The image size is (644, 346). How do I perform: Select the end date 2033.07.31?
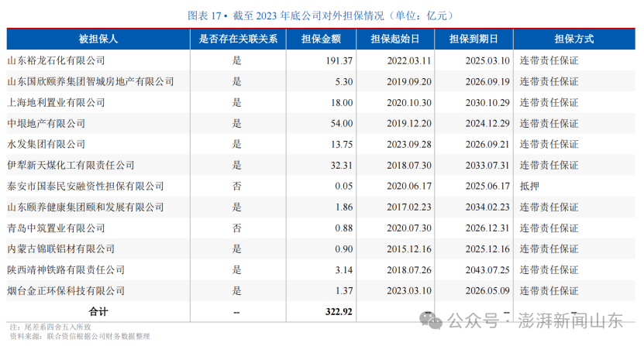coord(487,166)
